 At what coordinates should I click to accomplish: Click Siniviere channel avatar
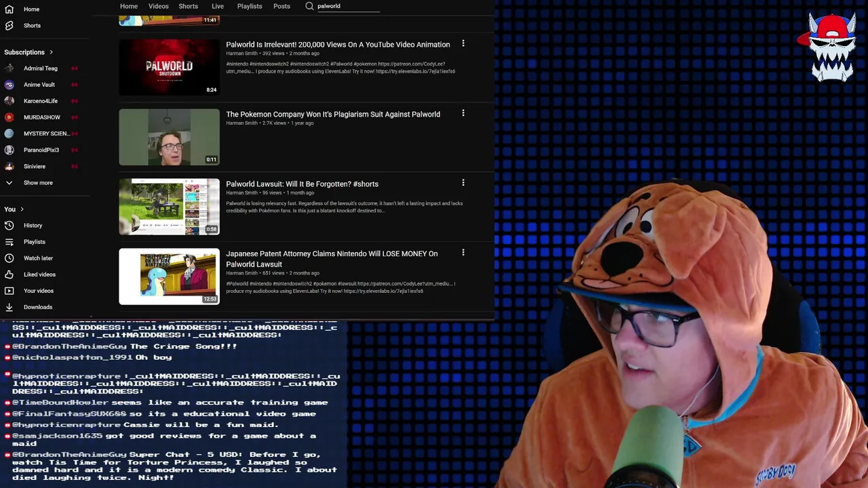click(9, 166)
